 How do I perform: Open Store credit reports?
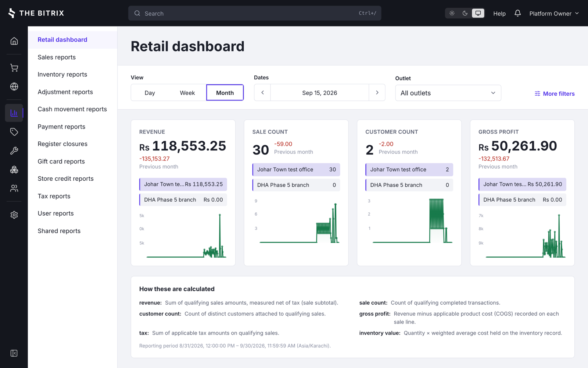(x=73, y=179)
